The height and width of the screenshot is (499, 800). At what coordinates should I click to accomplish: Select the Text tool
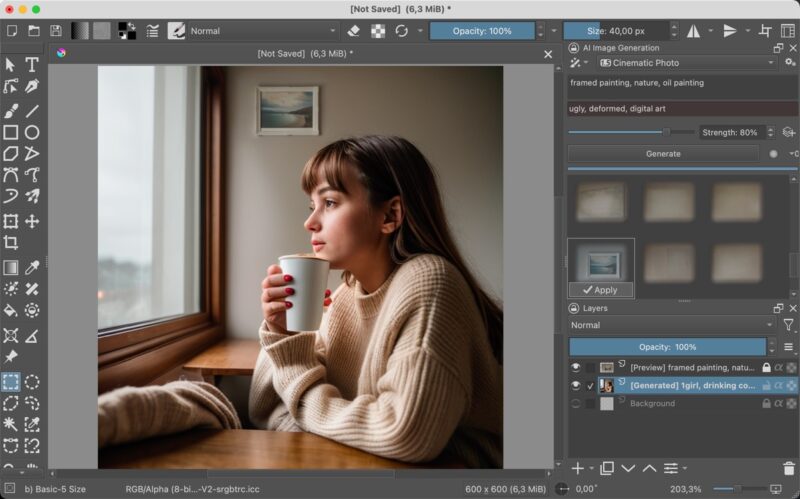click(32, 65)
